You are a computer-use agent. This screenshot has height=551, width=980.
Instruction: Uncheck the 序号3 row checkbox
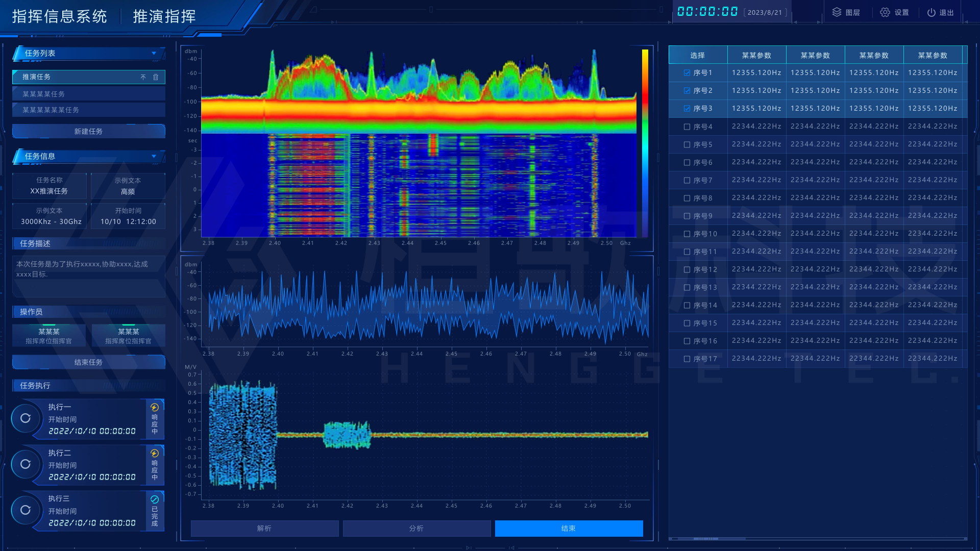(x=687, y=109)
